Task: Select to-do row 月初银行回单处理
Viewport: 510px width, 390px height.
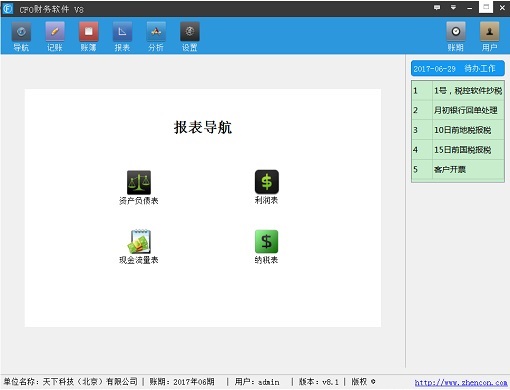Action: click(458, 110)
